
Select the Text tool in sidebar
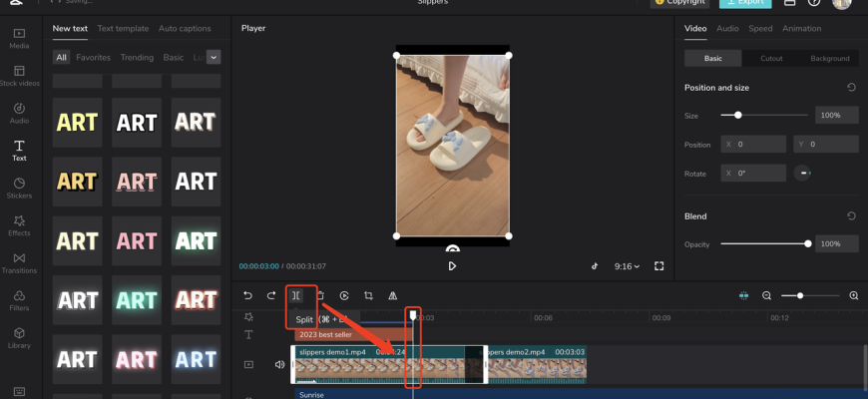19,151
